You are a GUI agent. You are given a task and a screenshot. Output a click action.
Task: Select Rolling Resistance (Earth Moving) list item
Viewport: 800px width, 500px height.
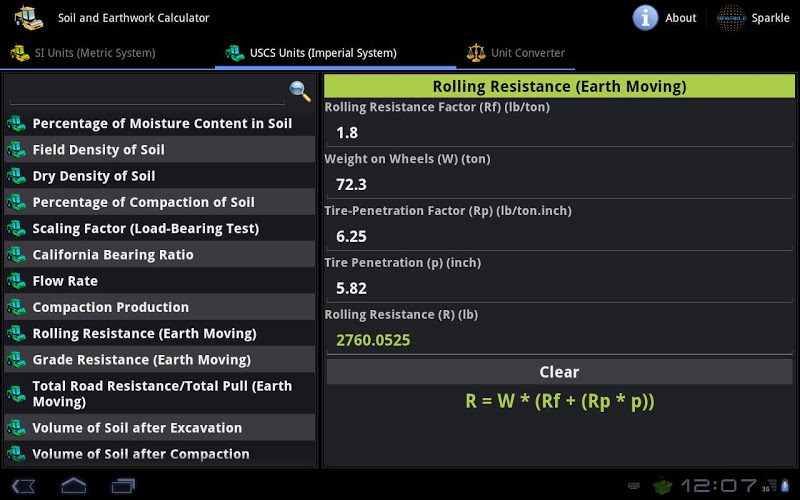(x=160, y=334)
